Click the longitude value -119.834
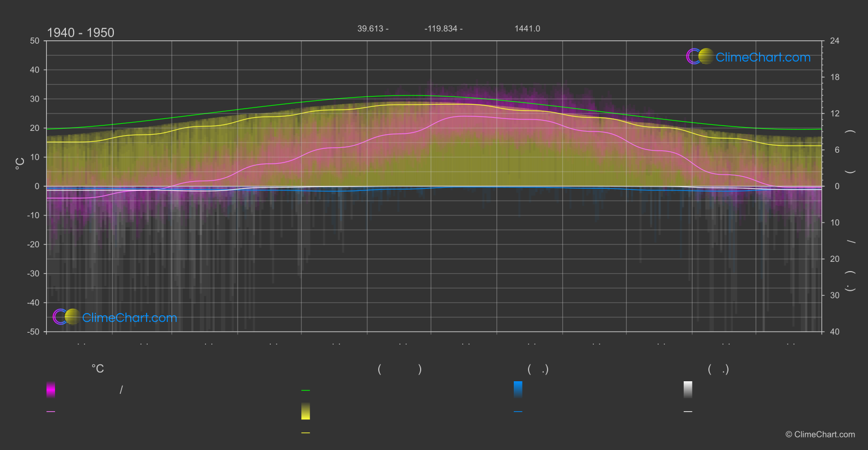 click(441, 28)
